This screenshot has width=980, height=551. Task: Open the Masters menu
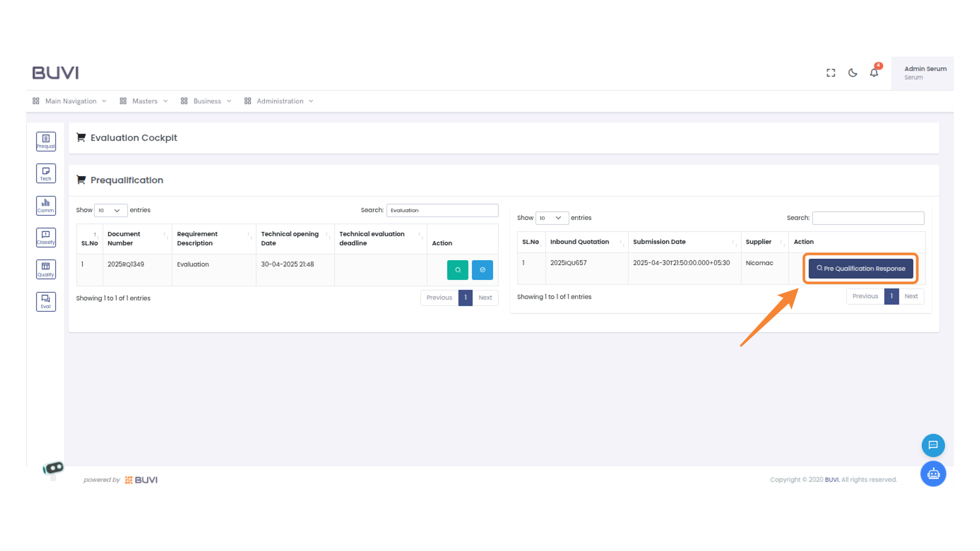pyautogui.click(x=144, y=101)
